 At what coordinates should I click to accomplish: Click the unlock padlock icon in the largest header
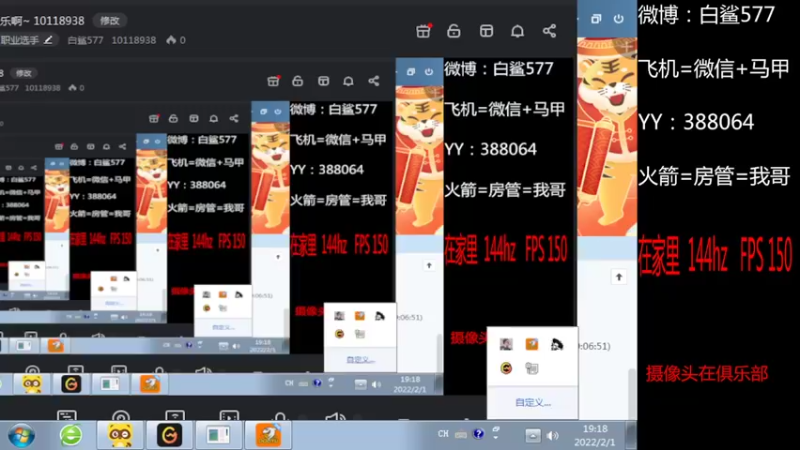(x=454, y=31)
